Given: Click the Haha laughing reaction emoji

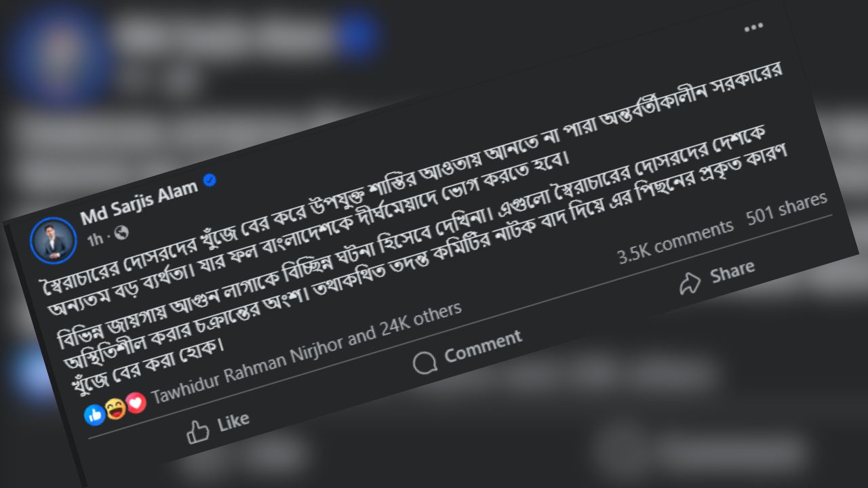Looking at the screenshot, I should coord(116,409).
